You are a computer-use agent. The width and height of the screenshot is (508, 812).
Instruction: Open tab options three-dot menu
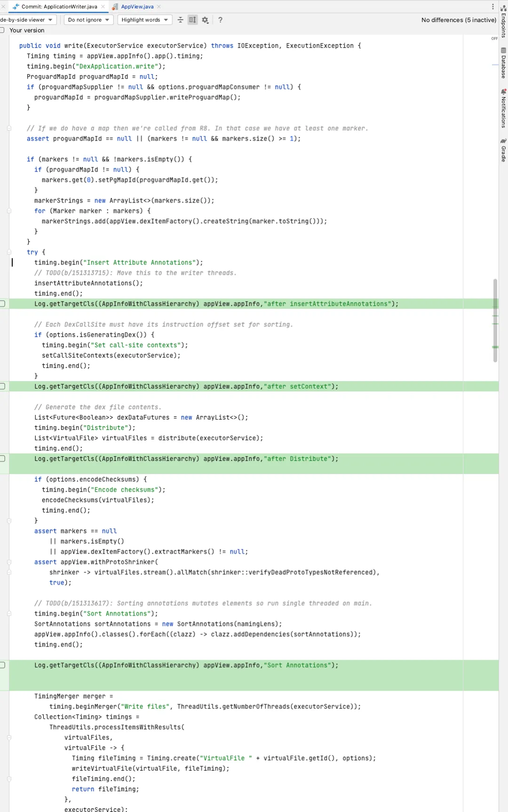[492, 7]
